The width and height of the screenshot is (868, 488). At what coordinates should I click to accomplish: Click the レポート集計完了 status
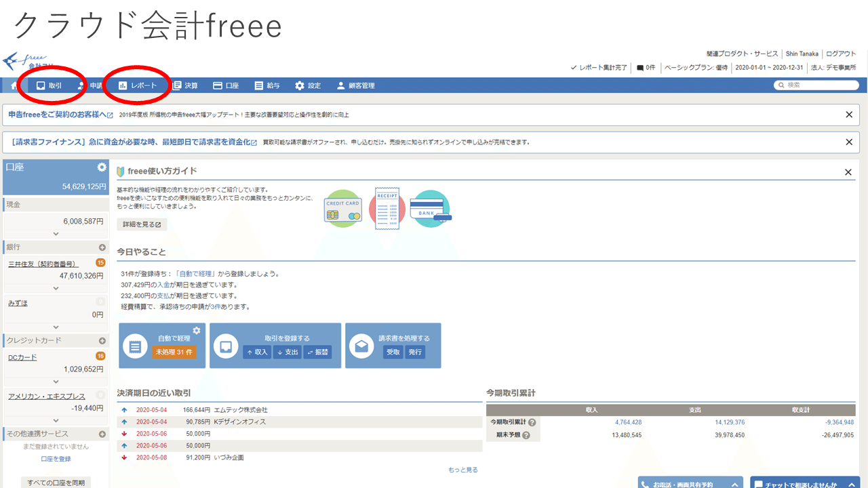pyautogui.click(x=599, y=68)
